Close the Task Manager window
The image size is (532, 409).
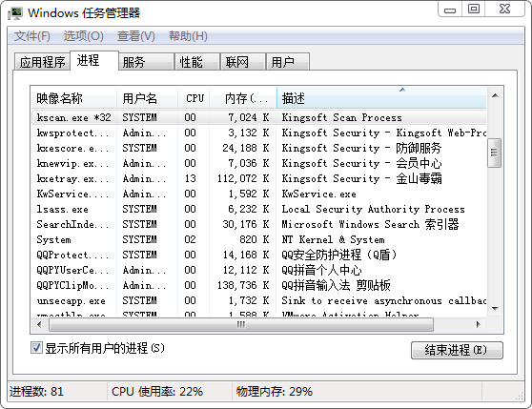pyautogui.click(x=505, y=9)
